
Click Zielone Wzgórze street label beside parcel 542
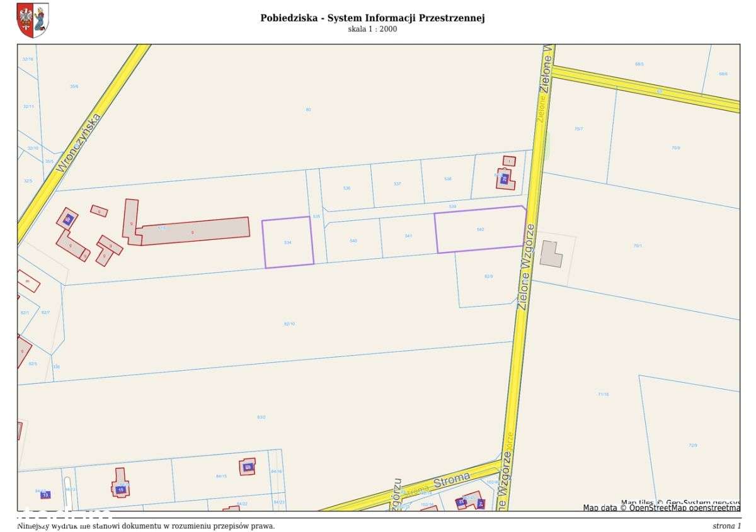525,266
